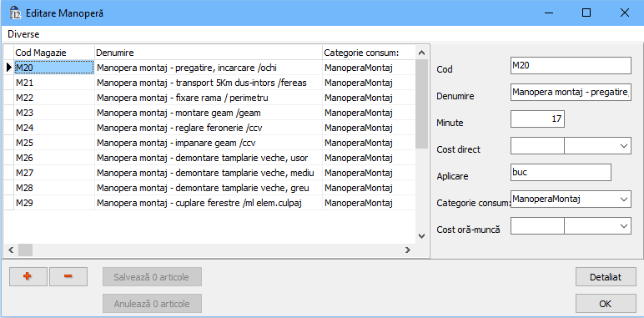Select the M29 code cell
This screenshot has height=318, width=644.
54,203
